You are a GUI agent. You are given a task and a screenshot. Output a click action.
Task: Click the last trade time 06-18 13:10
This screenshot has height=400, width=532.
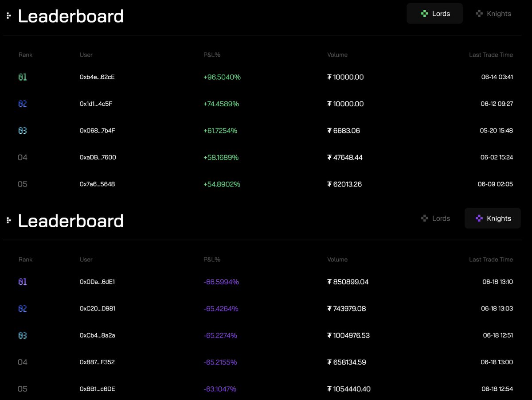coord(497,282)
